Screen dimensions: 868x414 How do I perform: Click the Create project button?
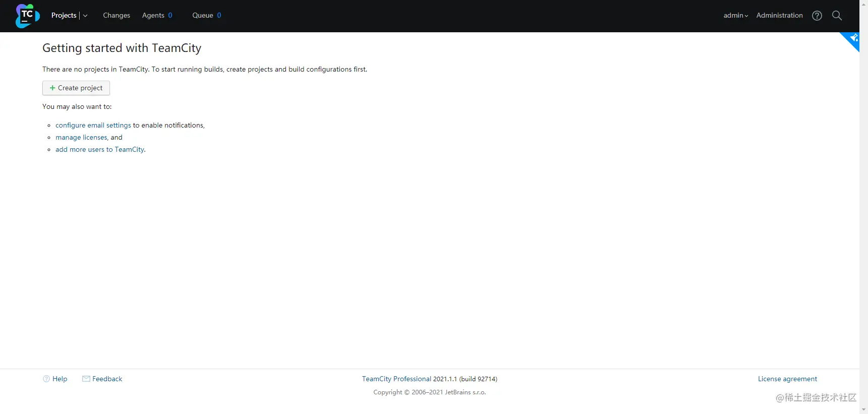[76, 88]
